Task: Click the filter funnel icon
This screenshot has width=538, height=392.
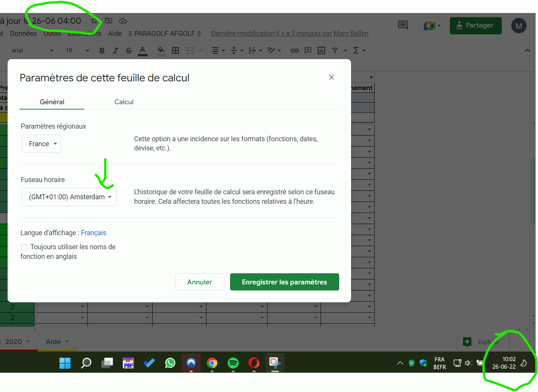Action: [x=335, y=50]
